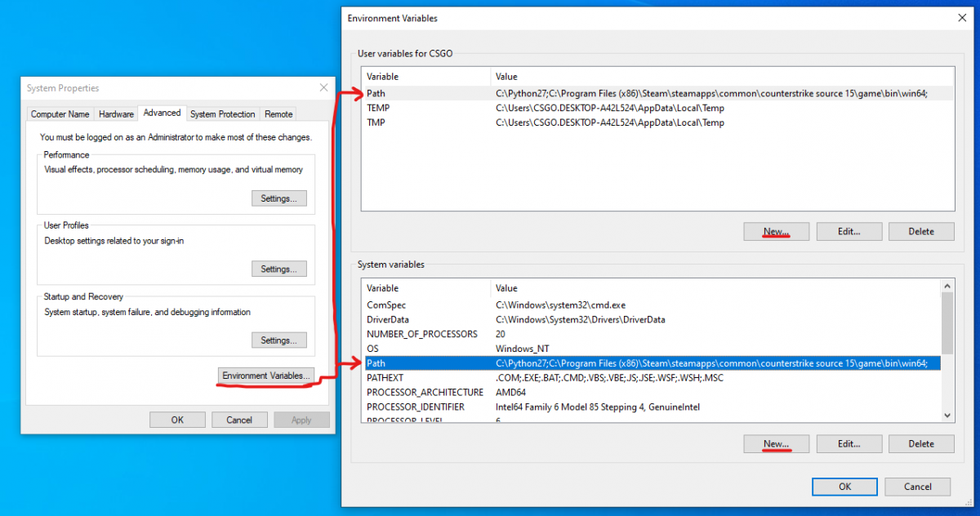Viewport: 980px width, 516px height.
Task: Edit the selected user variable
Action: [x=849, y=231]
